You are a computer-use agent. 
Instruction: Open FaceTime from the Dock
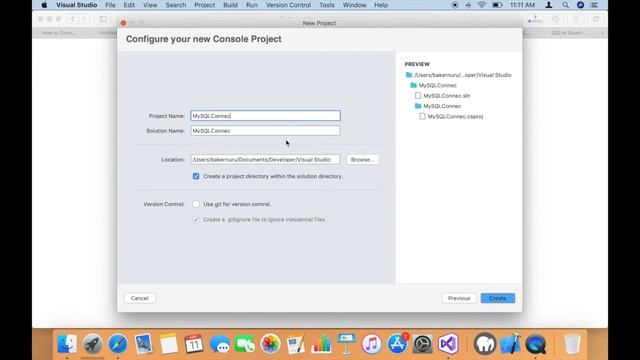(245, 344)
